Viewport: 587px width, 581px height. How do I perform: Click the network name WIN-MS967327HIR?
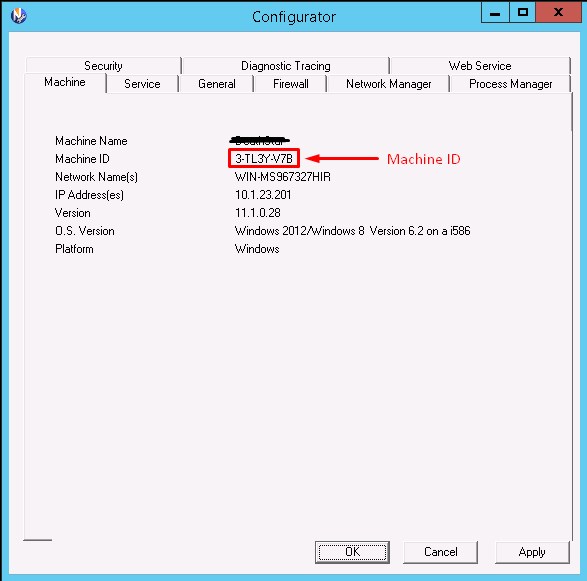pos(283,177)
